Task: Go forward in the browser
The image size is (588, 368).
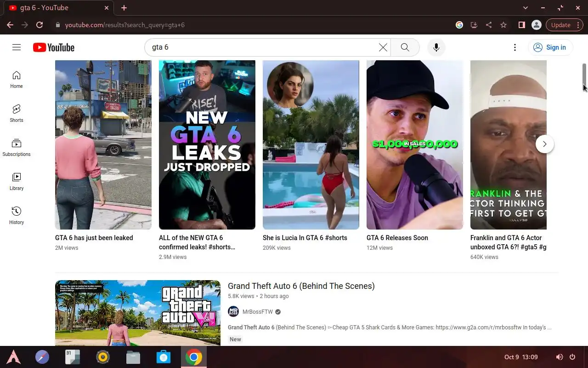Action: pyautogui.click(x=25, y=25)
